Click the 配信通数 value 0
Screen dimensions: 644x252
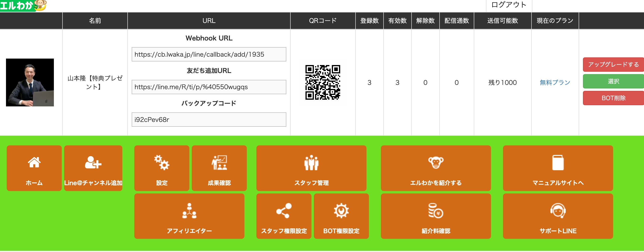point(457,82)
